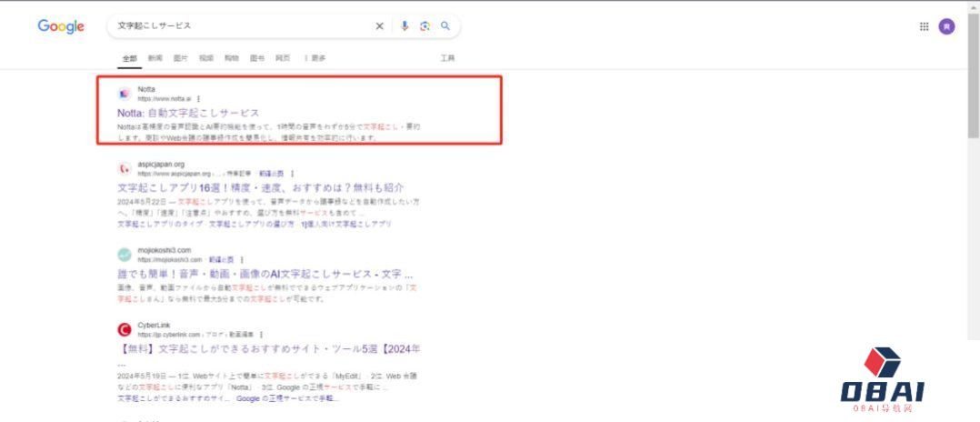Open the Google apps grid

pyautogui.click(x=925, y=26)
